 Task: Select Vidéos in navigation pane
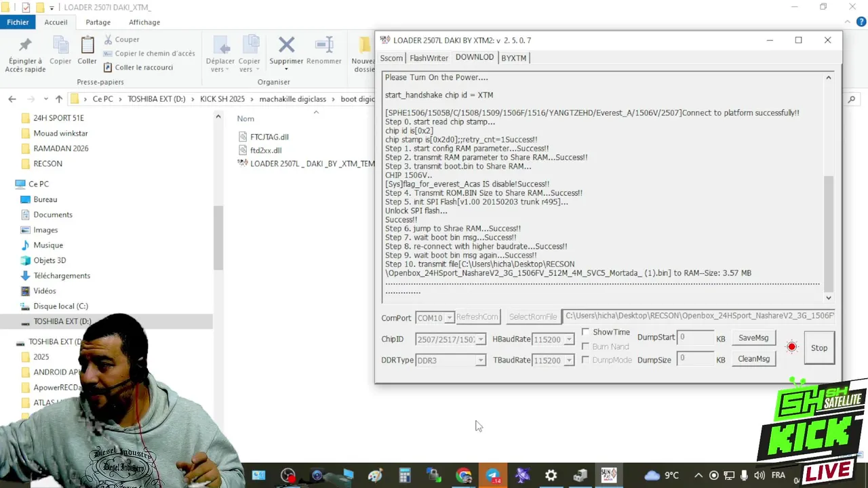(45, 291)
